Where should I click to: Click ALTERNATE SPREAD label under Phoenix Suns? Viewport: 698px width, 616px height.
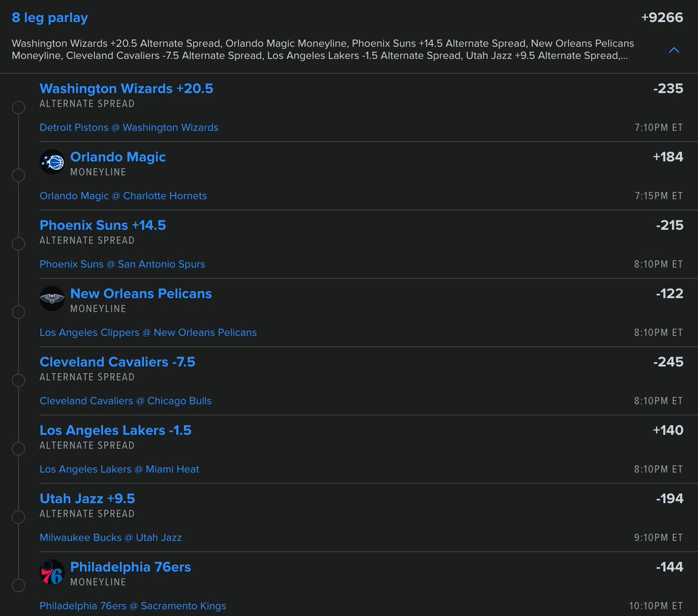click(x=87, y=241)
